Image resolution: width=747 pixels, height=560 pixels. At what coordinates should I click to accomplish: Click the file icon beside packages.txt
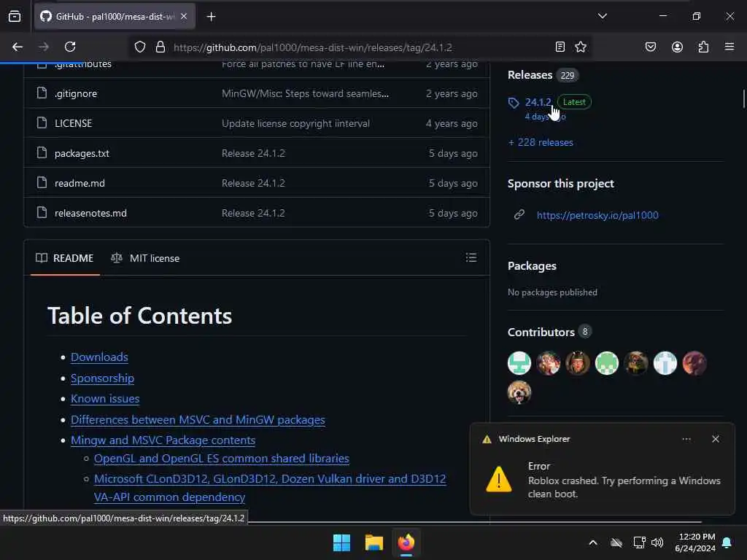[42, 153]
